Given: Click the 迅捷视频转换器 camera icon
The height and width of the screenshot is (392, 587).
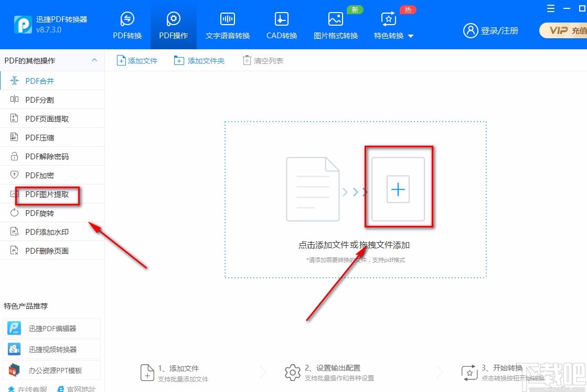Looking at the screenshot, I should tap(14, 350).
